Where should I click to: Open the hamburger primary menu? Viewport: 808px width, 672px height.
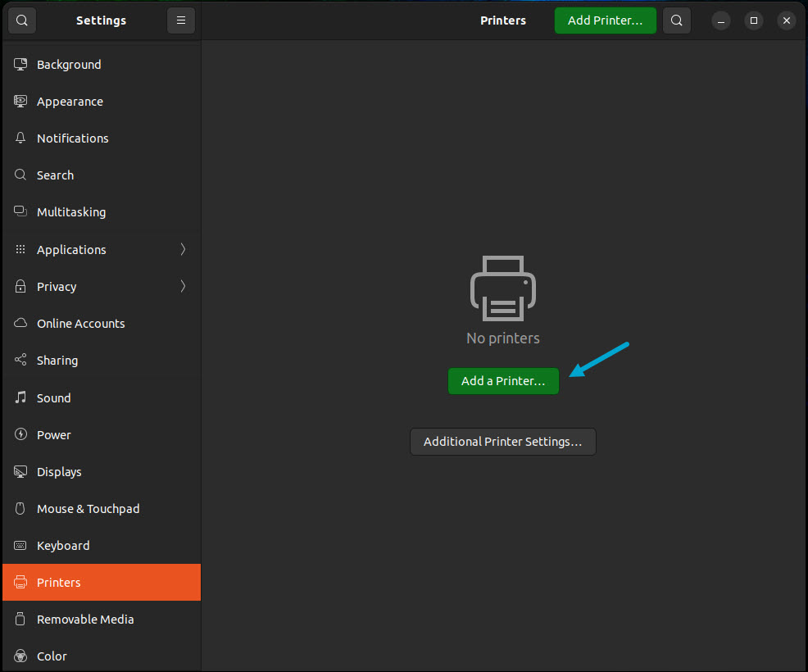pyautogui.click(x=180, y=20)
